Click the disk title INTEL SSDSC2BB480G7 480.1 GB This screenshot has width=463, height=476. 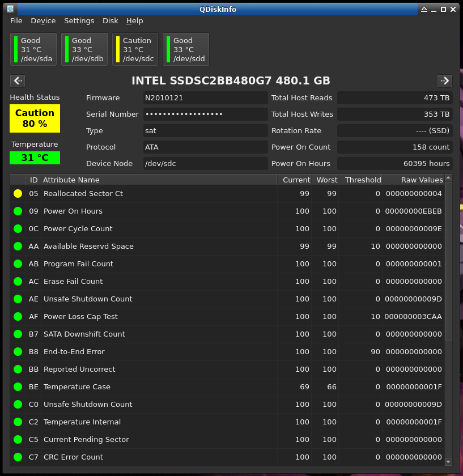click(x=231, y=80)
